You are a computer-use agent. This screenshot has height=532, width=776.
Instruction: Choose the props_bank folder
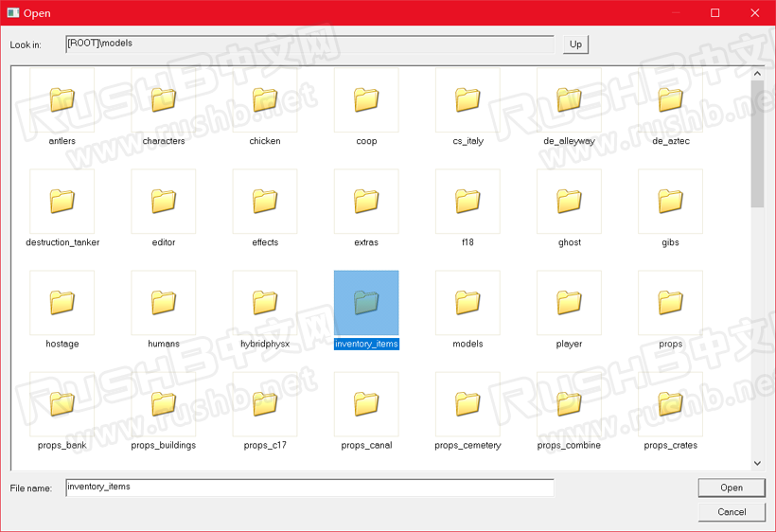click(62, 404)
